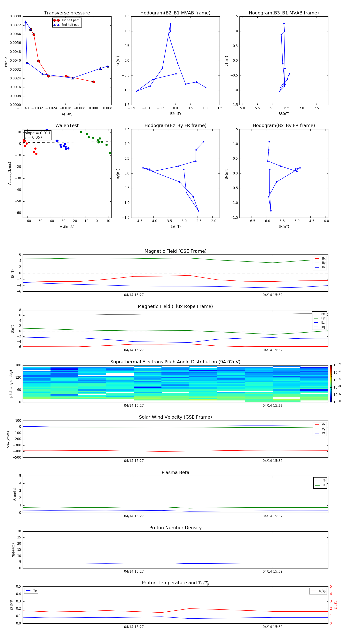The width and height of the screenshot is (351, 644).
Task: Click the 'Vsw(km/s)' y-axis label
Action: (x=8, y=439)
